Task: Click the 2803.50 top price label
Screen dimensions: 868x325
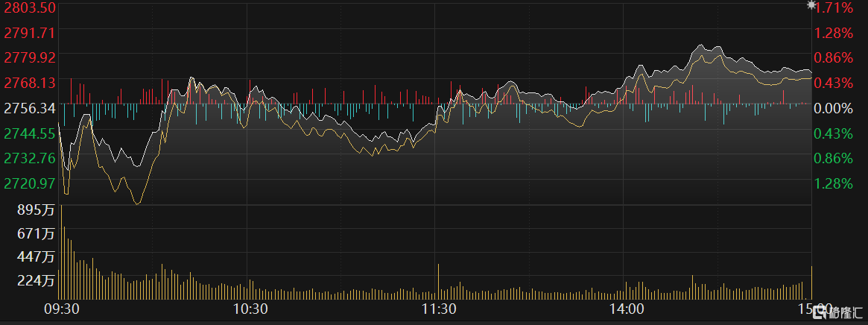Action: (x=30, y=7)
